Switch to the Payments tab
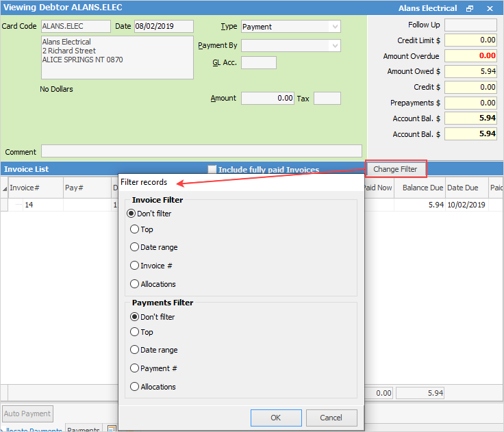 83,429
